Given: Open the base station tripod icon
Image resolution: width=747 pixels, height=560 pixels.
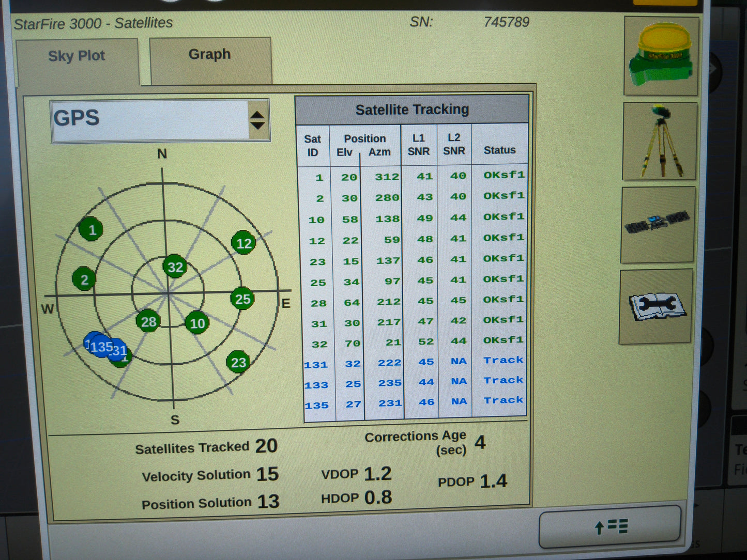Looking at the screenshot, I should coord(660,141).
